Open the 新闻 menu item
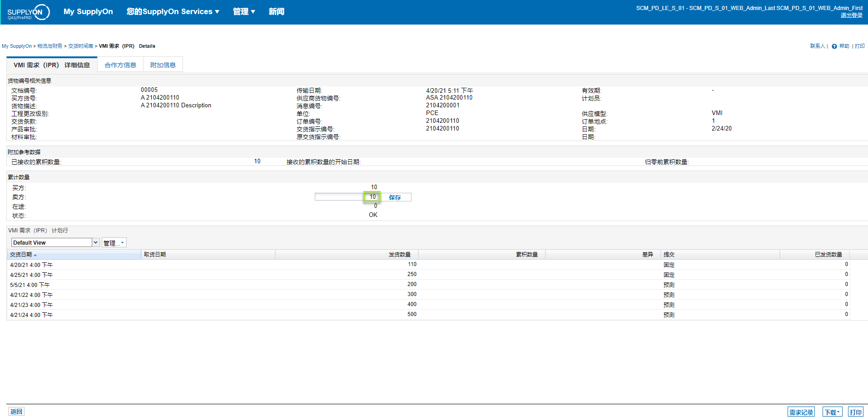The height and width of the screenshot is (417, 868). 276,12
